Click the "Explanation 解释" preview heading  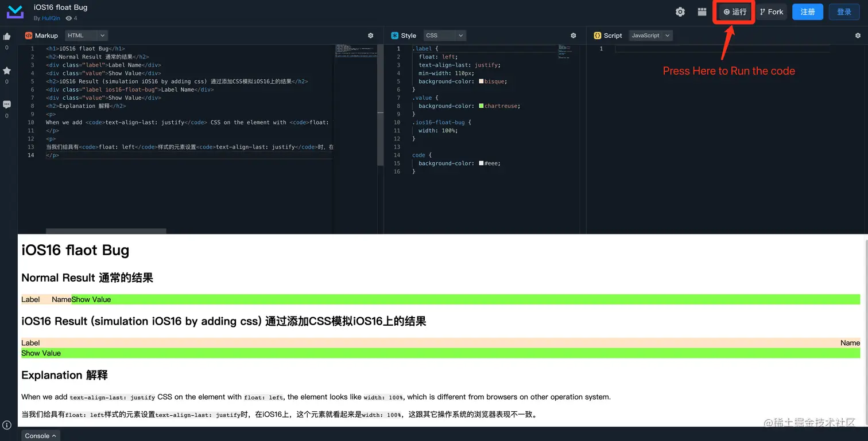(64, 375)
